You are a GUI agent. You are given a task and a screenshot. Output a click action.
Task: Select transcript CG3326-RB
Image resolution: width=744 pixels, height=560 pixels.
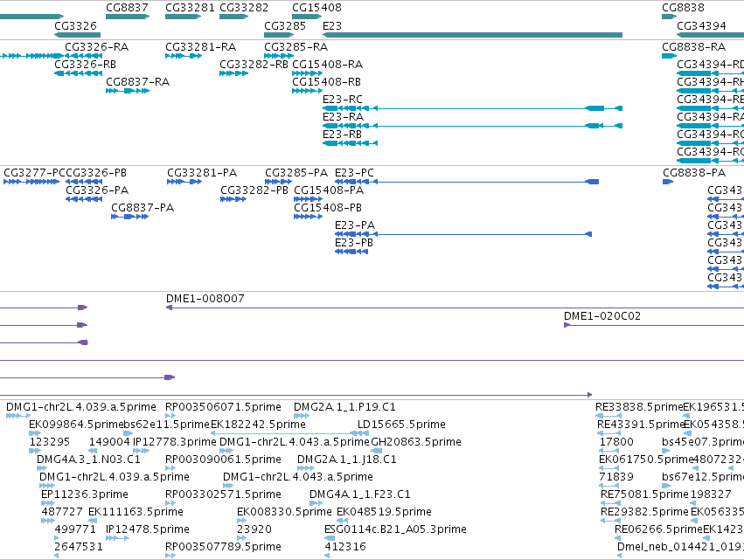tap(79, 73)
